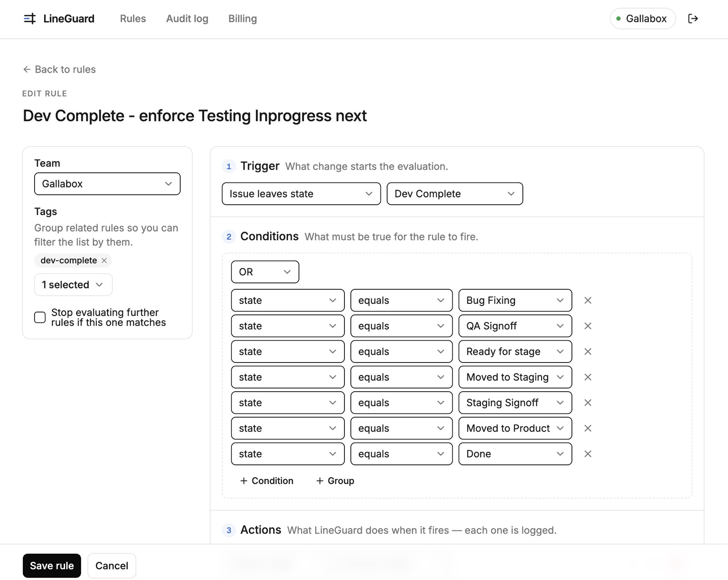Delete the Staging Signoff condition row
Image resolution: width=728 pixels, height=580 pixels.
click(588, 403)
